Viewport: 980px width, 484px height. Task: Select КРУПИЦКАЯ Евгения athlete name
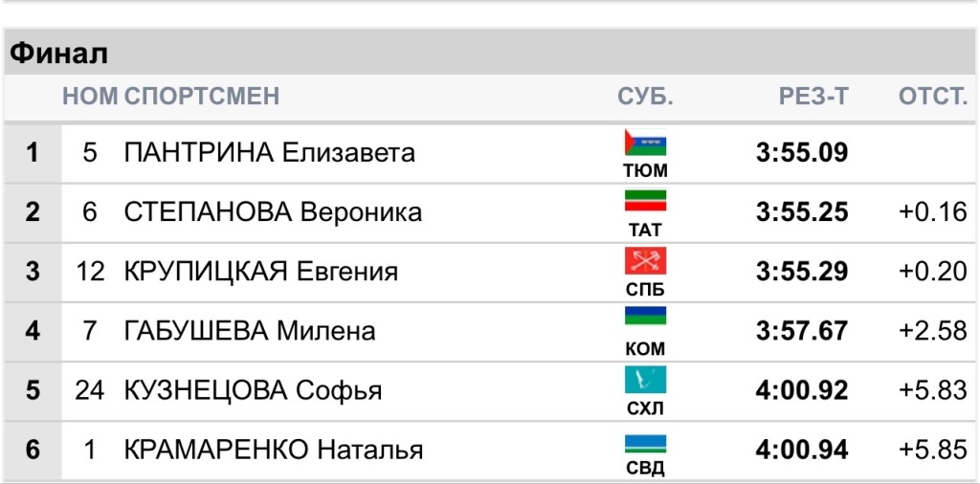(x=260, y=272)
